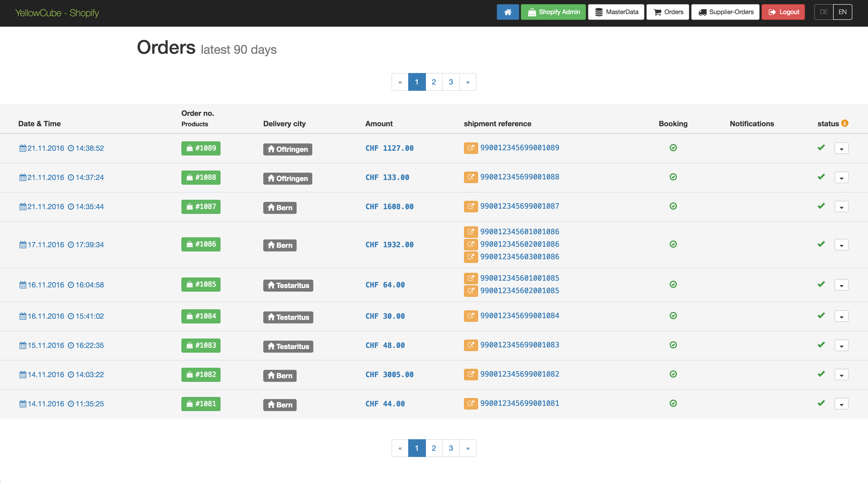Click the booking status icon for order #1081
868x482 pixels.
673,403
